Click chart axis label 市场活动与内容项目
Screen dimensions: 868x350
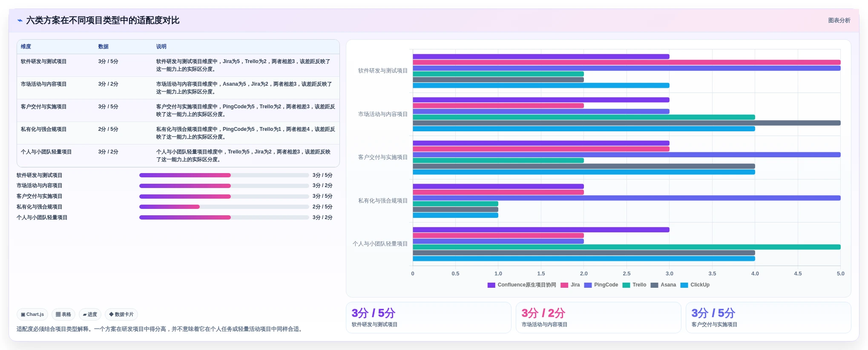[383, 114]
